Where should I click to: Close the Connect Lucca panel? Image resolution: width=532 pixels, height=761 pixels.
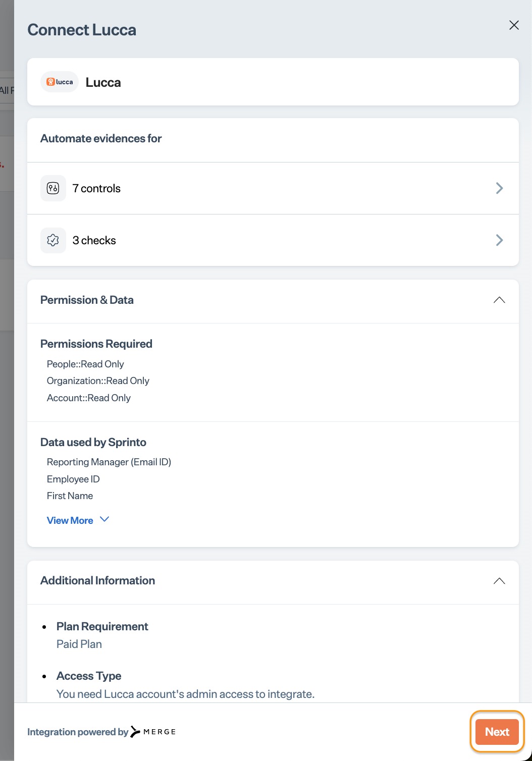tap(514, 25)
